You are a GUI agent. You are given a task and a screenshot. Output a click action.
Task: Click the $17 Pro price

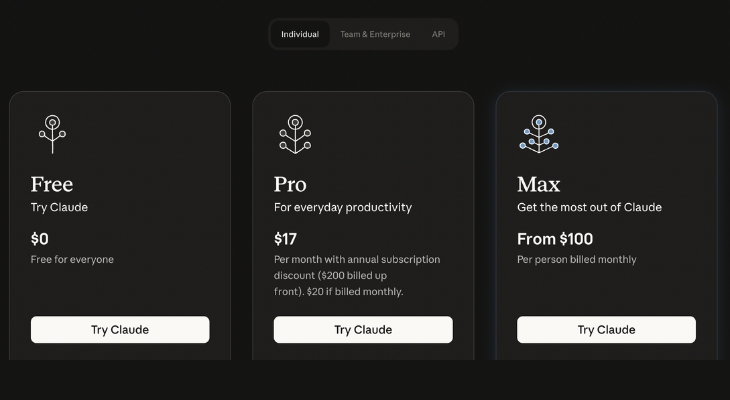(x=285, y=239)
